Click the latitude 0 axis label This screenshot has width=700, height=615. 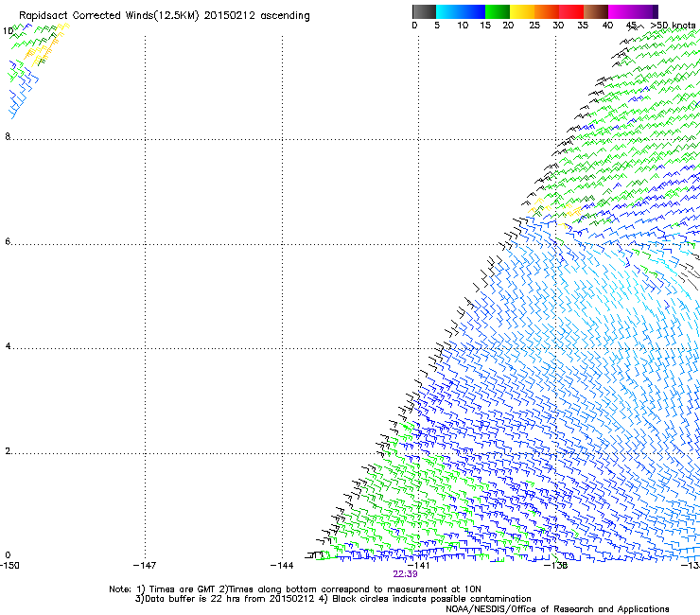coord(8,555)
